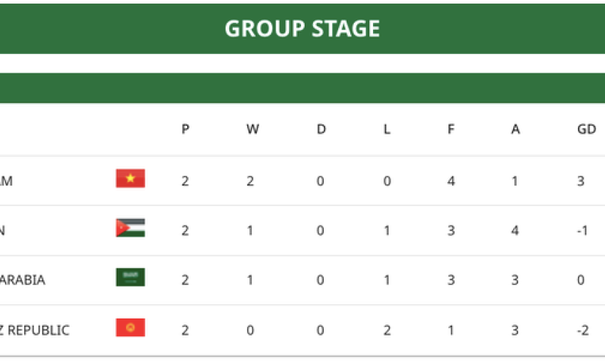The image size is (605, 364).
Task: Click the P column header
Action: tap(186, 129)
